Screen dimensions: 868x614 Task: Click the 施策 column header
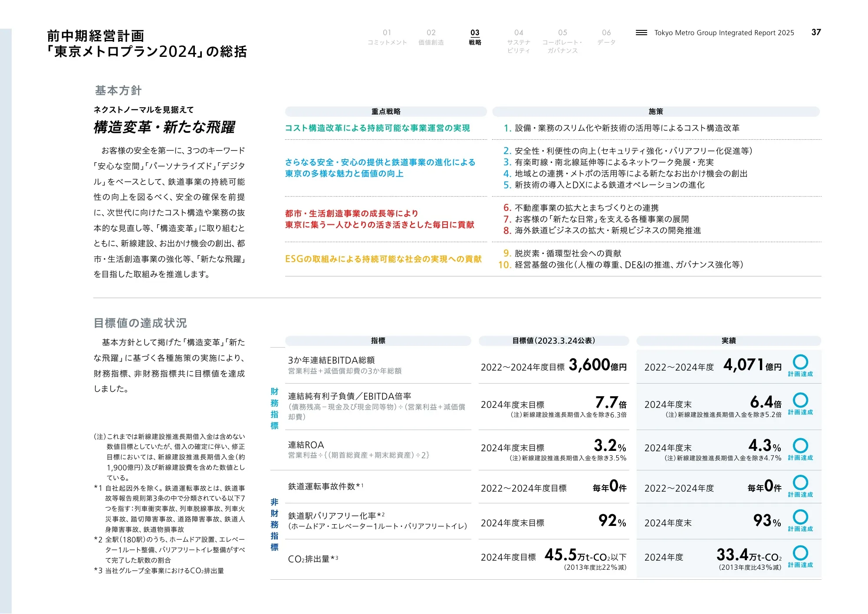coord(656,112)
